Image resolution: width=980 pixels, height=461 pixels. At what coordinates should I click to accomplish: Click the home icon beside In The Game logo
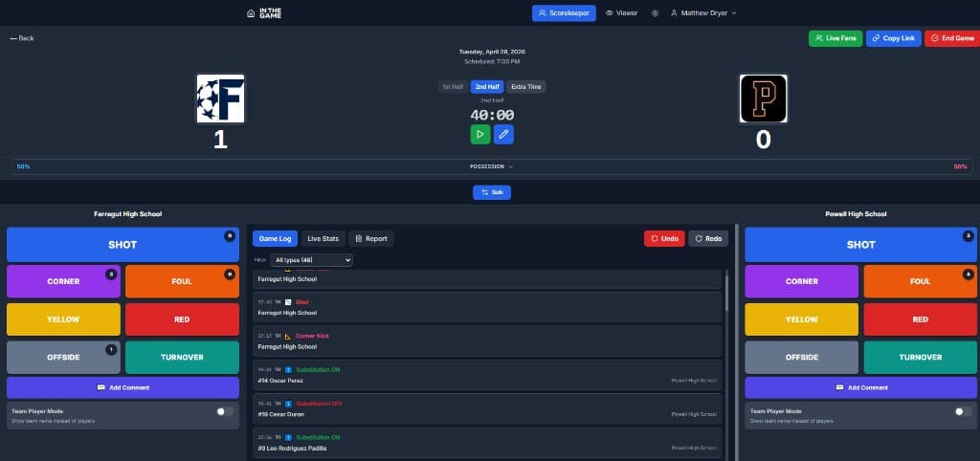pos(251,13)
